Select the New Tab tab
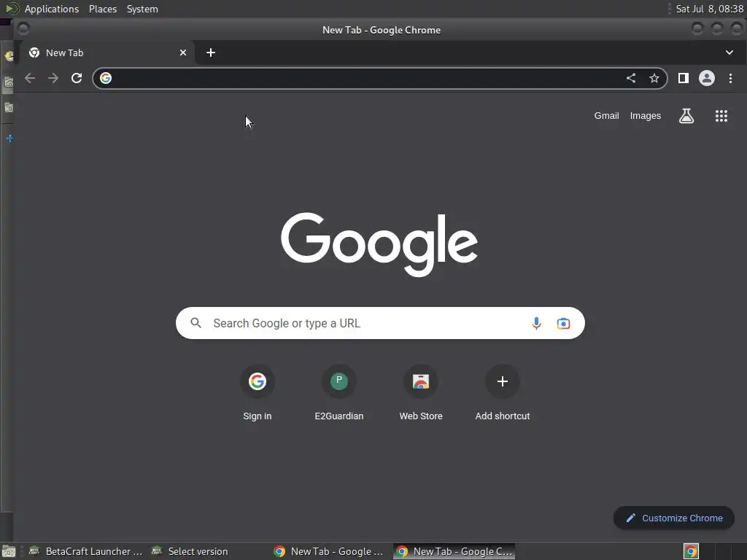 107,52
